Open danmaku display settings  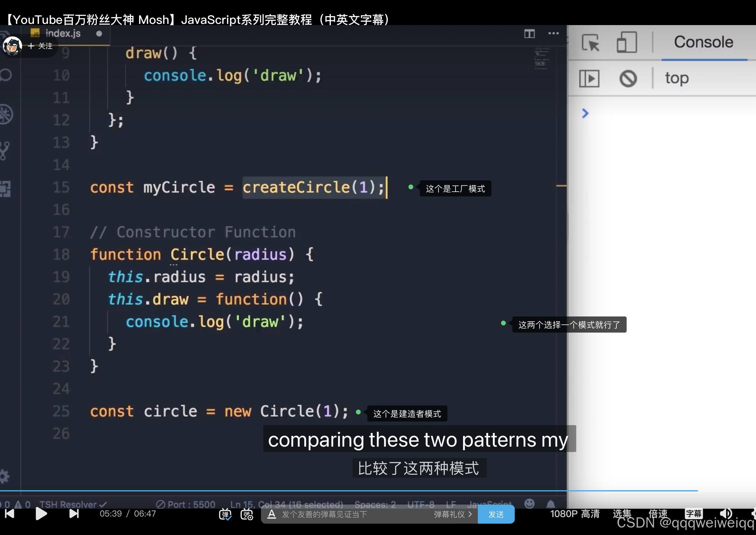click(247, 514)
